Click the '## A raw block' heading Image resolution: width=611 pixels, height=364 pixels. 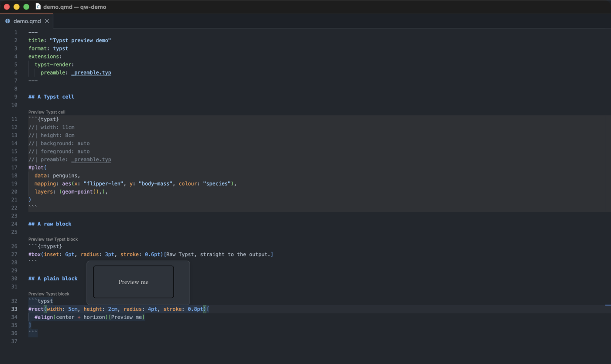coord(50,224)
